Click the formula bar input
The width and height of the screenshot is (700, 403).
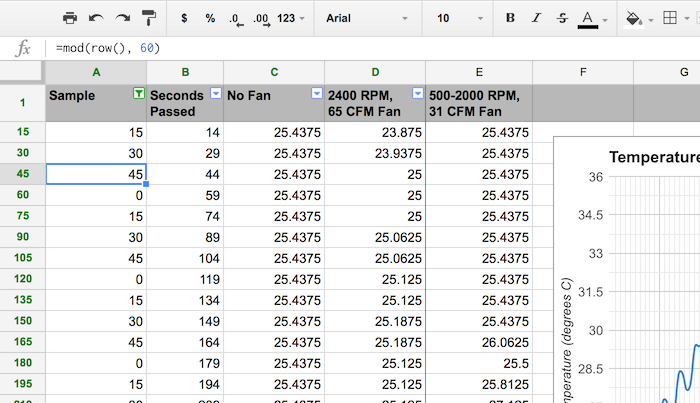pos(375,48)
